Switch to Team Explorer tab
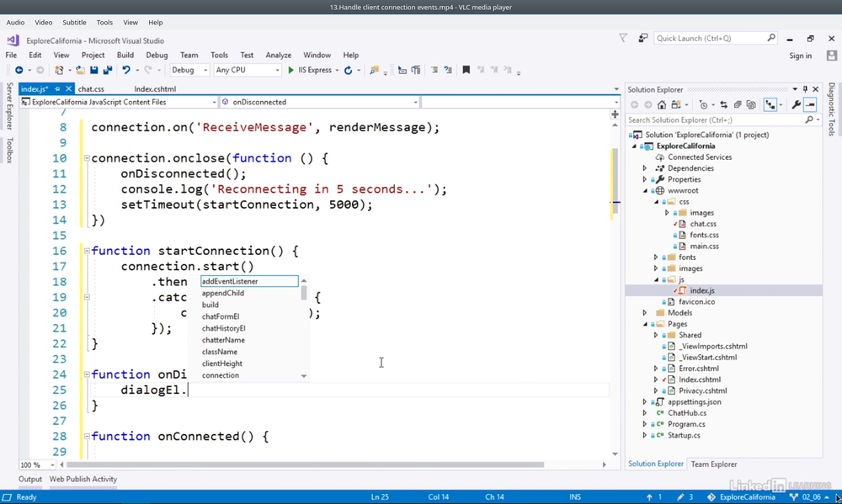 click(714, 464)
